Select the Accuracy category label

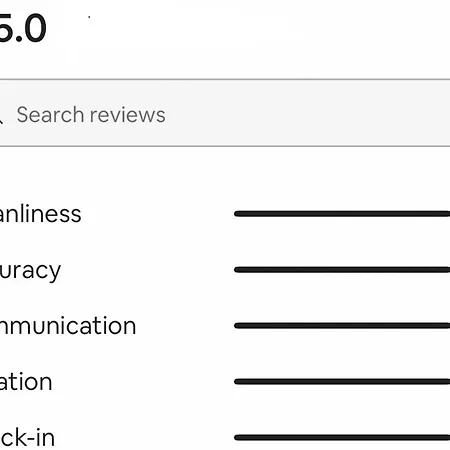pyautogui.click(x=30, y=271)
